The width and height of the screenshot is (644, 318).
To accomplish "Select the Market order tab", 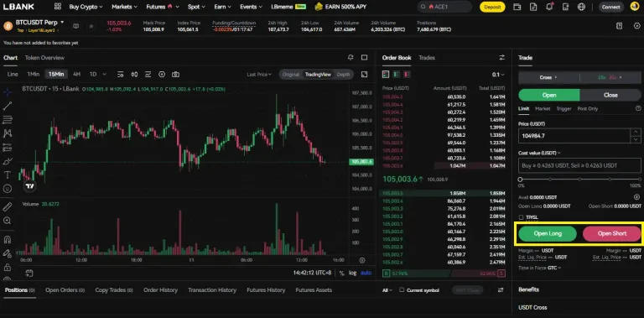I will [x=543, y=108].
